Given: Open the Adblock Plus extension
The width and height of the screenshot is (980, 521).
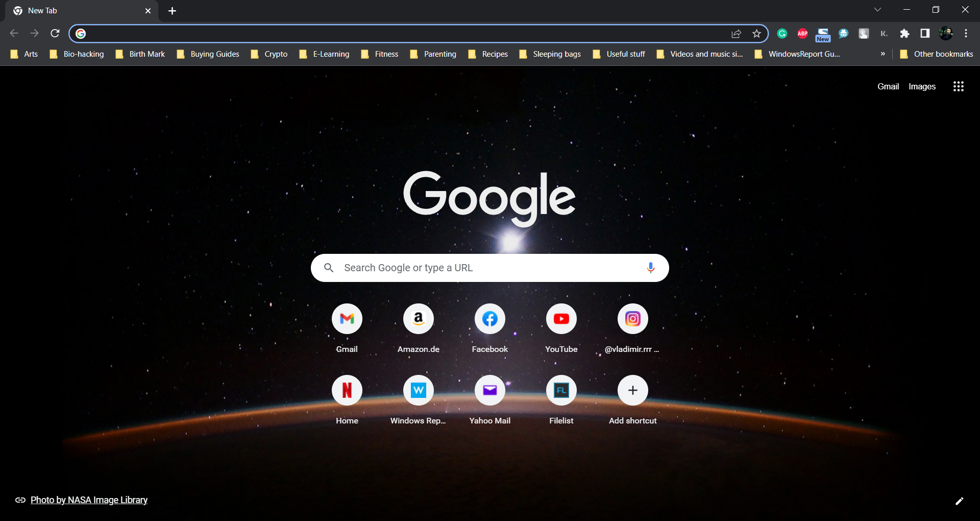Looking at the screenshot, I should 802,34.
